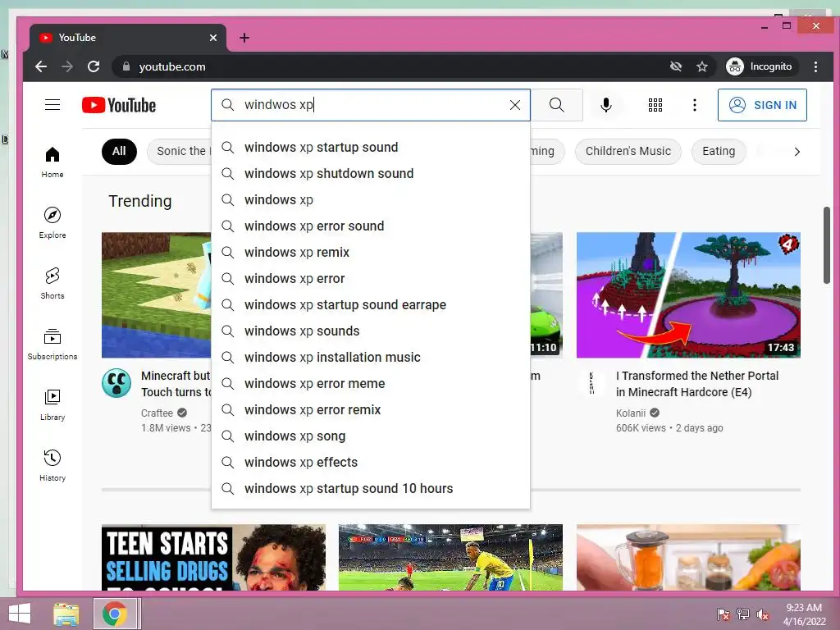Open the Subscriptions sidebar item

[52, 344]
